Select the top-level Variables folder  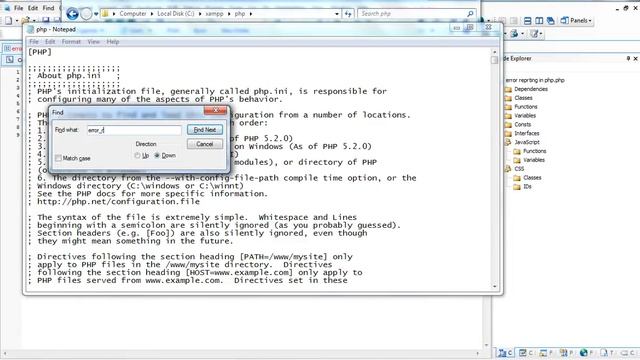pyautogui.click(x=525, y=116)
